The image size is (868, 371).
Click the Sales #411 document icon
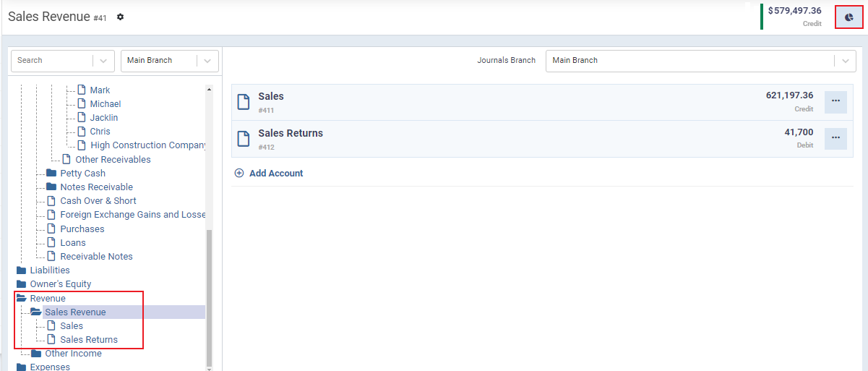pos(244,102)
